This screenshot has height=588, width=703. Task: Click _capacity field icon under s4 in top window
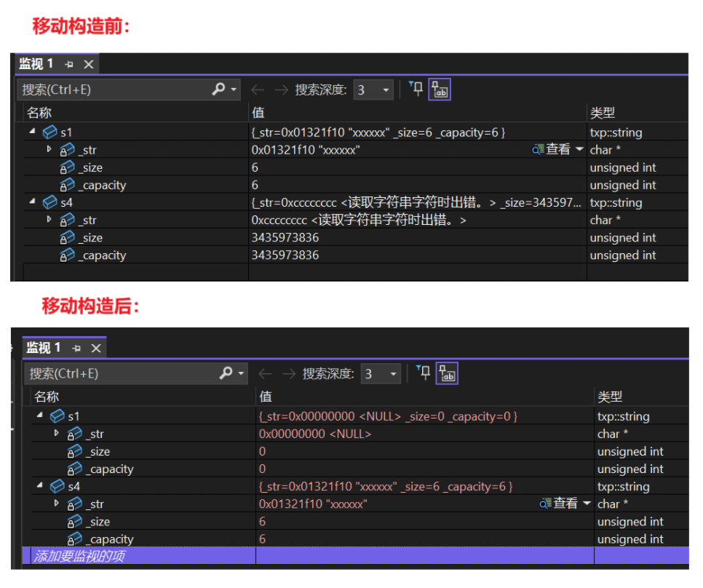(67, 255)
